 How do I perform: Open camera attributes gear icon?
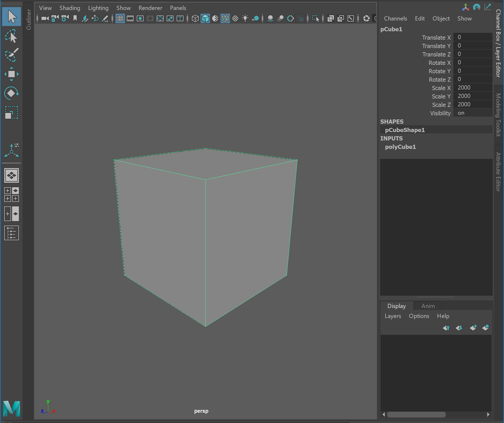pos(65,18)
